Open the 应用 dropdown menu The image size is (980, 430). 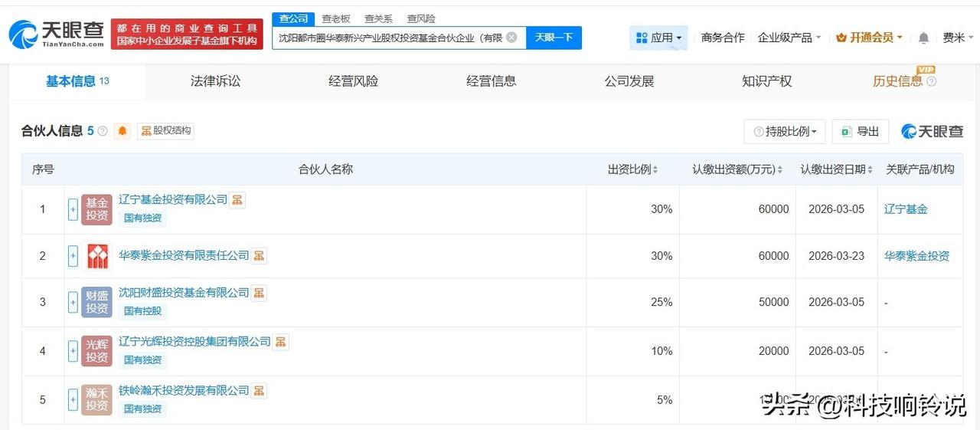(658, 38)
